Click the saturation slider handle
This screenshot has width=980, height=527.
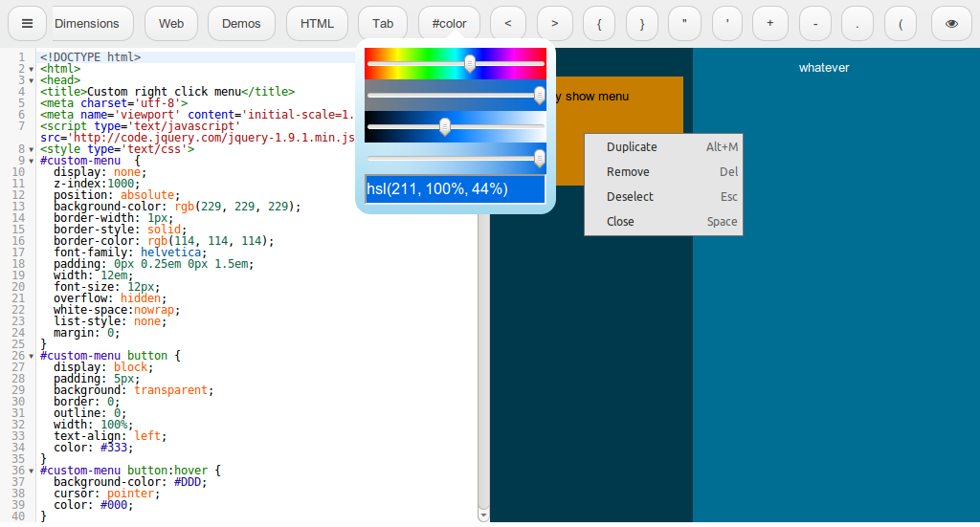pos(540,95)
